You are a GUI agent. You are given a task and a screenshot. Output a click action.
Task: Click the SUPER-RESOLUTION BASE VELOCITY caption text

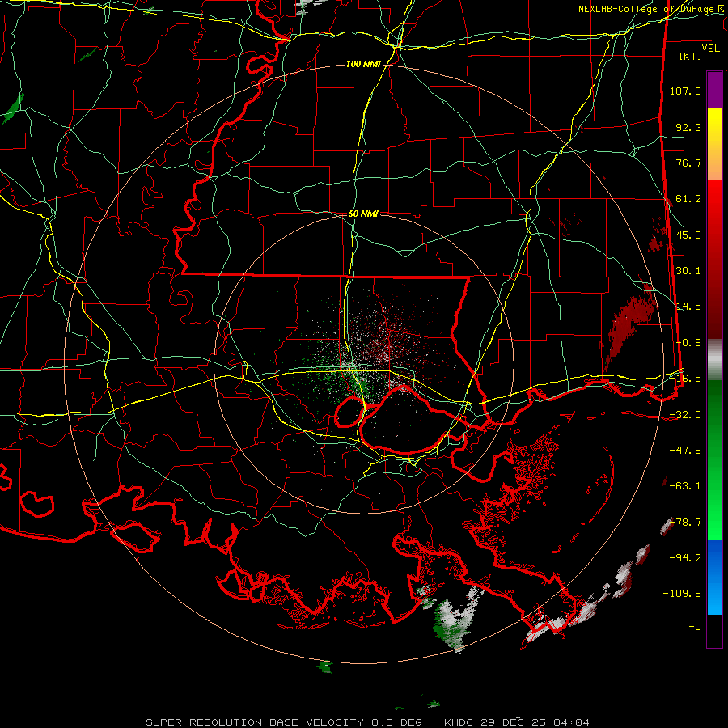coord(255,722)
